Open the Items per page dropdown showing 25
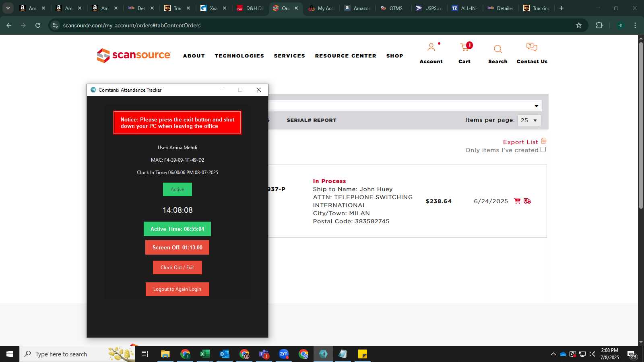This screenshot has width=644, height=362. [529, 120]
